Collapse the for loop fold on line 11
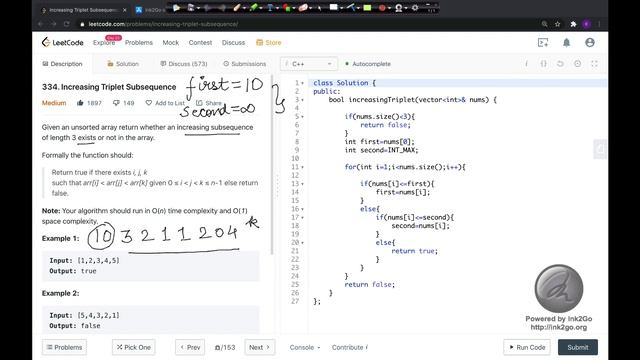This screenshot has height=360, width=640. pos(302,167)
